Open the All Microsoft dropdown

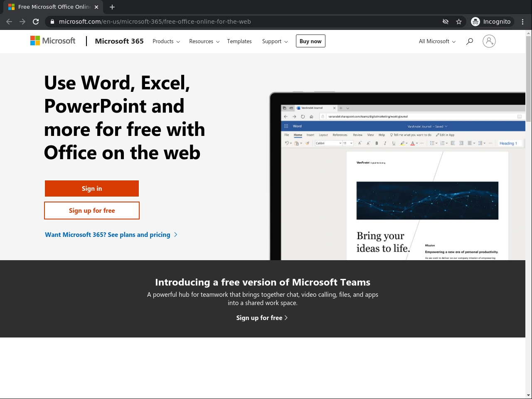tap(437, 42)
